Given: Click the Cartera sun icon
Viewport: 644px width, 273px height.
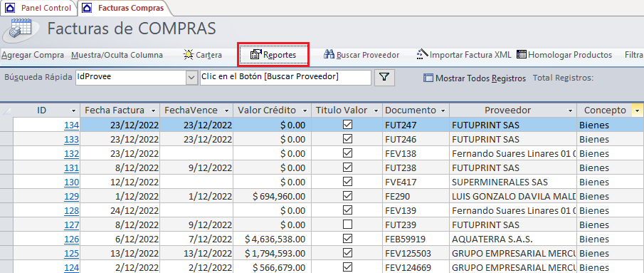Looking at the screenshot, I should tap(188, 55).
